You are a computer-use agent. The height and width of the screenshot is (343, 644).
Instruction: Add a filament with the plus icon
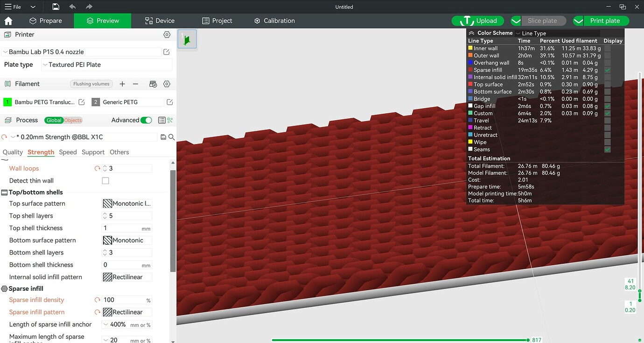tap(122, 84)
